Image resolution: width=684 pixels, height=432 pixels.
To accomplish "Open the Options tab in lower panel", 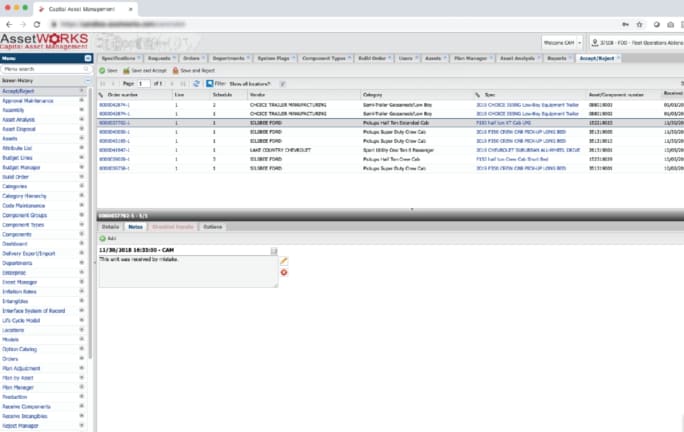I will (x=213, y=227).
